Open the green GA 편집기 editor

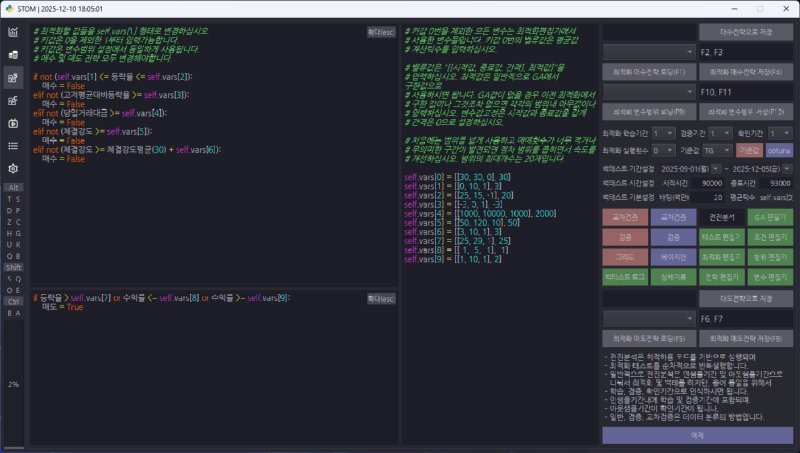[770, 217]
